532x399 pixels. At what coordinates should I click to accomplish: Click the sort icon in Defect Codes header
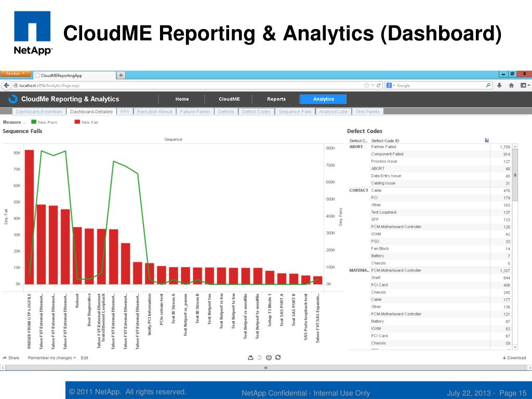tap(487, 140)
